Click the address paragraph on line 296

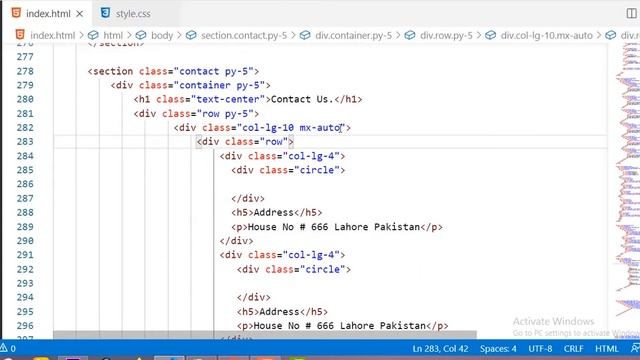(x=342, y=326)
